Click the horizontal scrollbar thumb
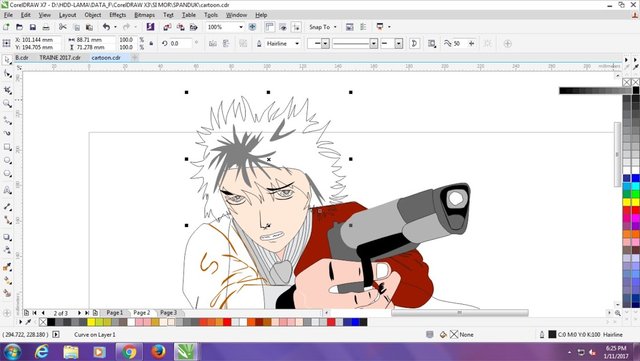 tap(460, 313)
